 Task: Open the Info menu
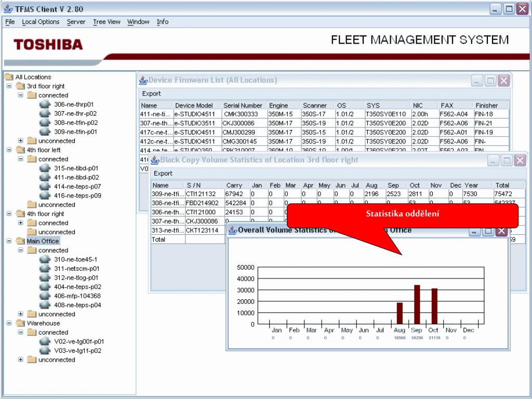pyautogui.click(x=163, y=22)
